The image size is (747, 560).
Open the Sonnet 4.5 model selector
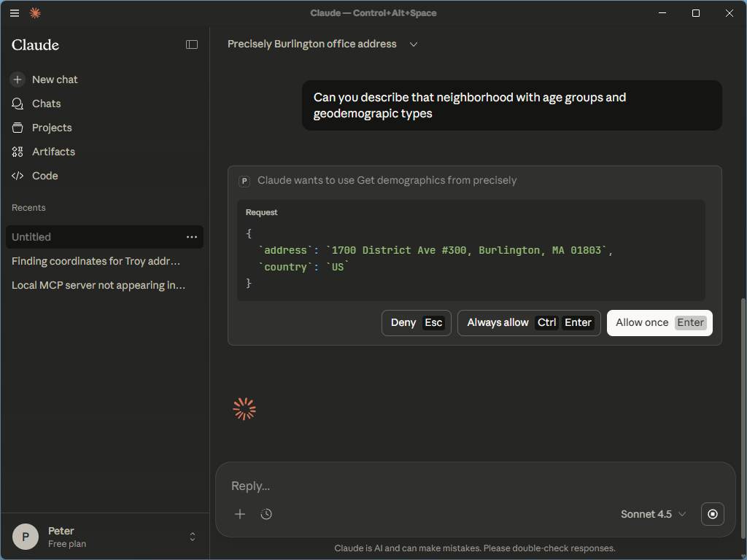click(x=653, y=514)
